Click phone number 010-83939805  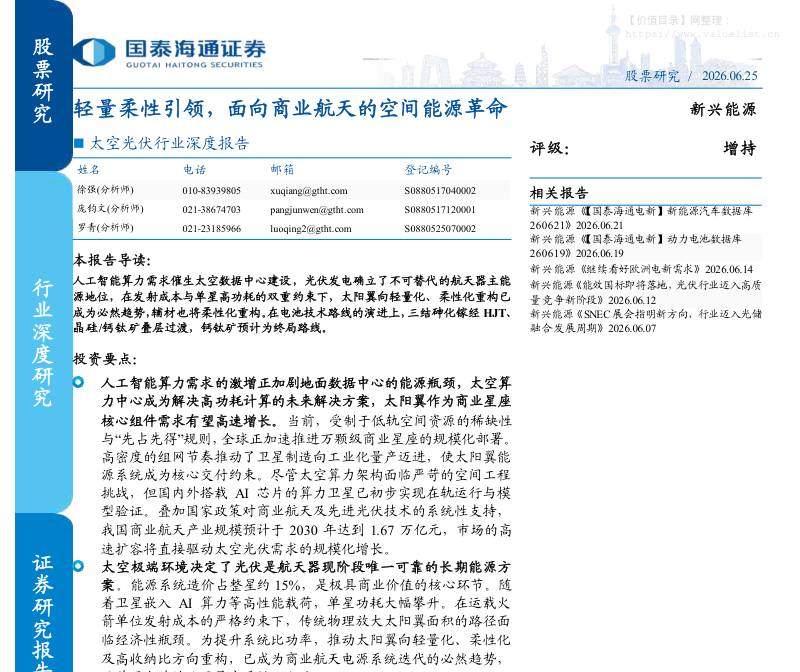(x=211, y=191)
